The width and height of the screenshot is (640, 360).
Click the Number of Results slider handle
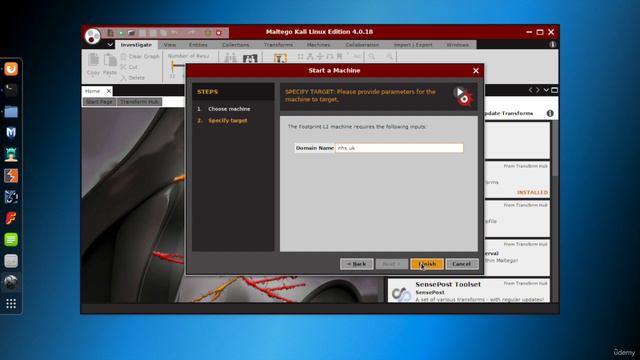click(x=173, y=65)
